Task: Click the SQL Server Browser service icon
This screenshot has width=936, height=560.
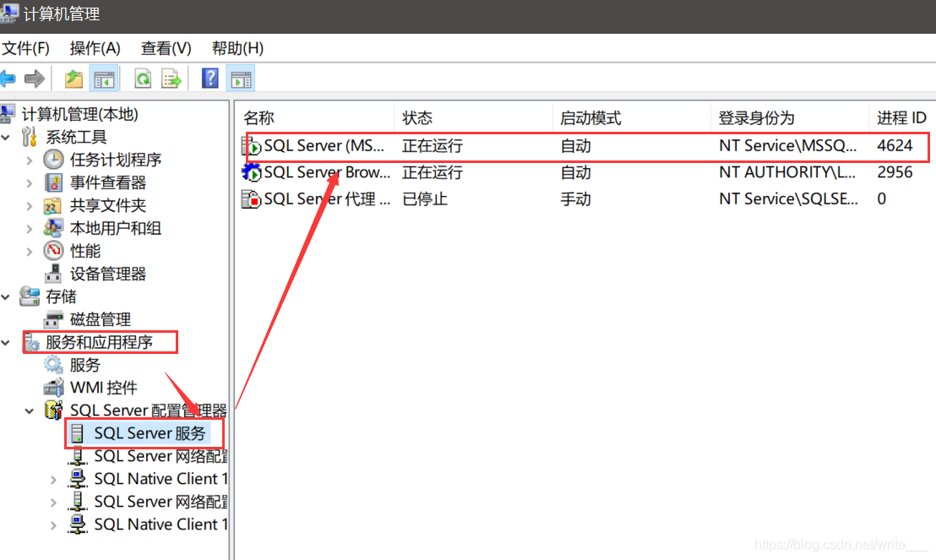Action: tap(251, 172)
